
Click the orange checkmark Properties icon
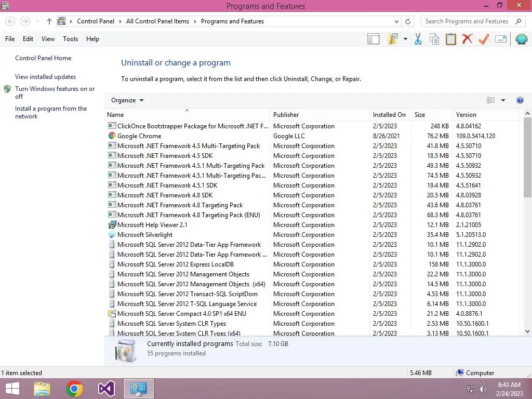(x=484, y=39)
